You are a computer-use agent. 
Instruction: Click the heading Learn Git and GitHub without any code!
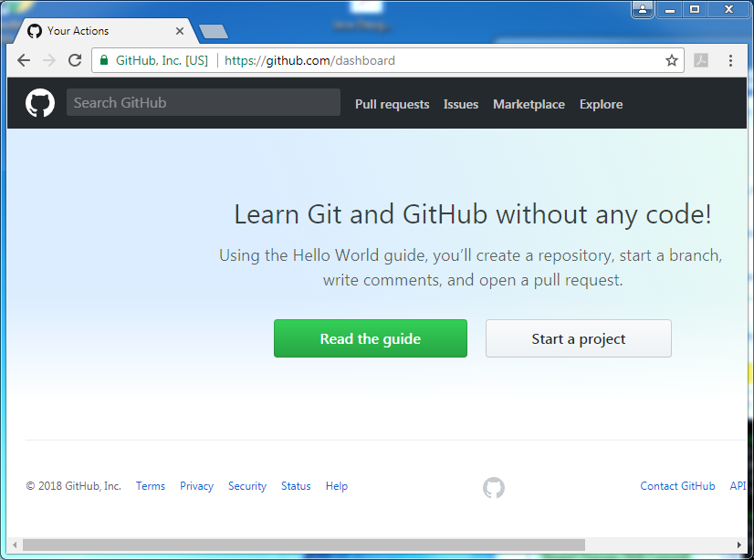click(473, 214)
